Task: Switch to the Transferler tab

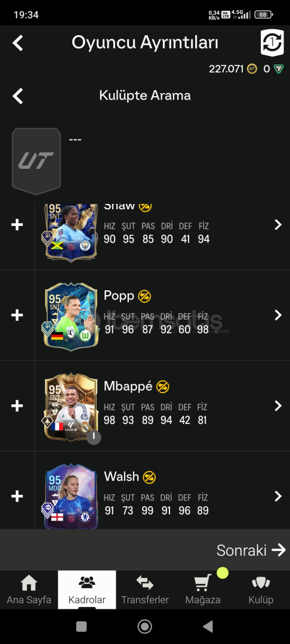Action: point(145,590)
